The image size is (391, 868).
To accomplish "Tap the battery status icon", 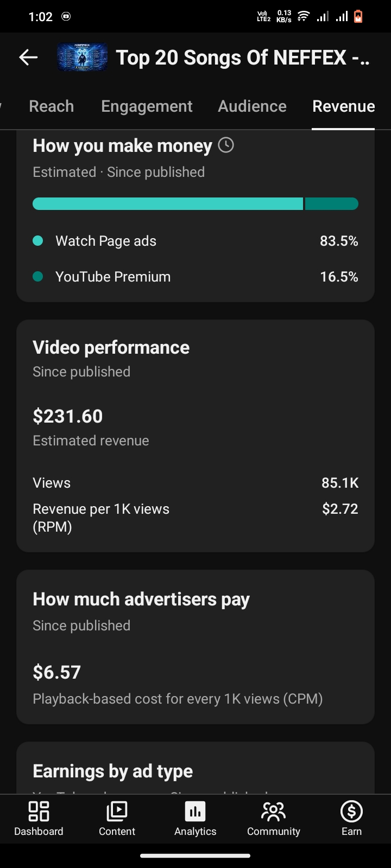I will [x=358, y=16].
